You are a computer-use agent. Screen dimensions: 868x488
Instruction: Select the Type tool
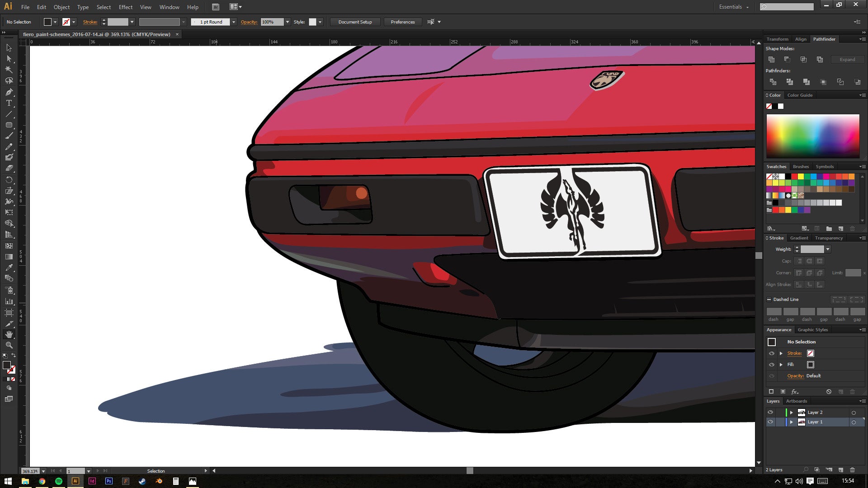click(9, 103)
